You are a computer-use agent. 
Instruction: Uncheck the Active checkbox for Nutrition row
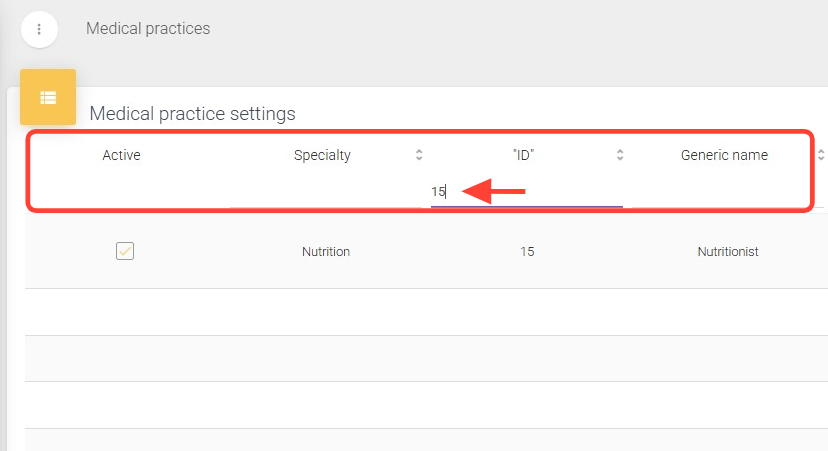tap(125, 251)
